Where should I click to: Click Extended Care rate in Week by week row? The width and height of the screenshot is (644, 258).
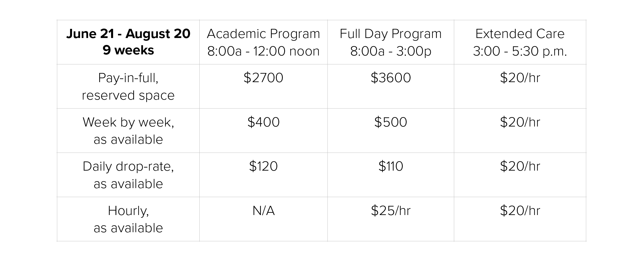tap(520, 122)
